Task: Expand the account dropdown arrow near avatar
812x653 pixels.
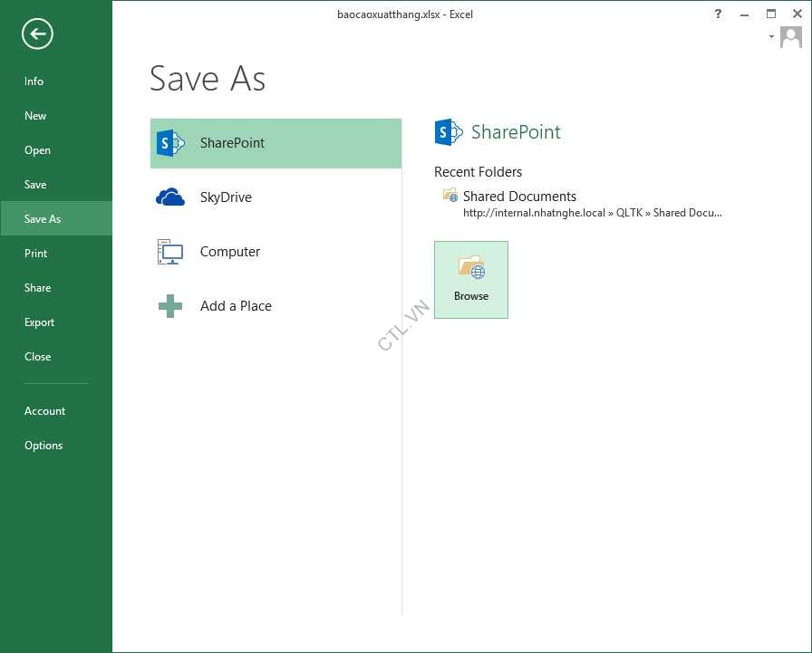Action: click(x=771, y=37)
